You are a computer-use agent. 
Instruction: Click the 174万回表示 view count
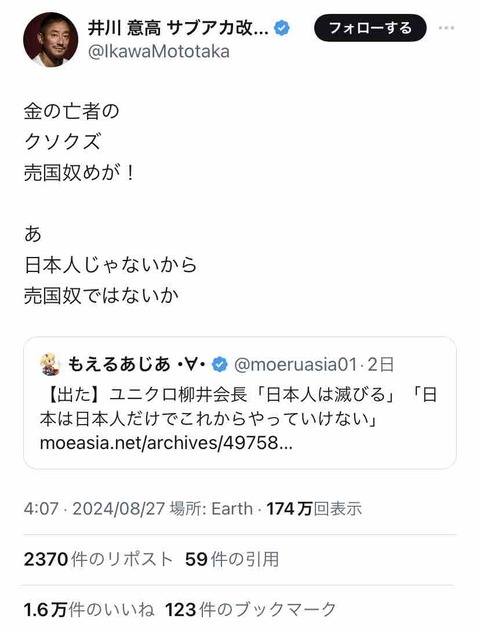(x=314, y=509)
